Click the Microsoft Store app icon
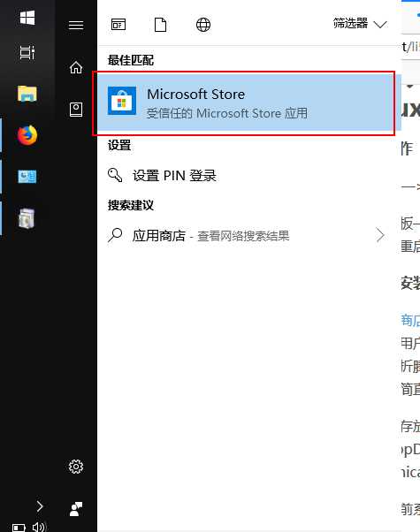 (x=122, y=101)
